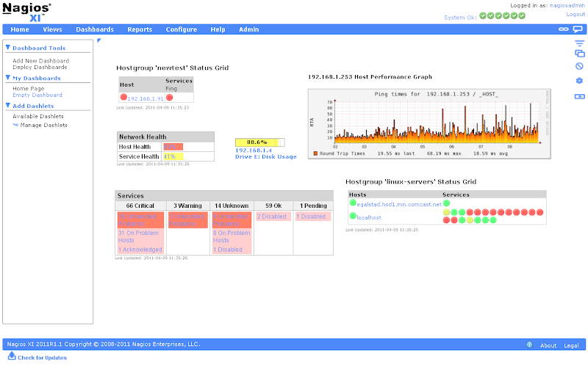Open the gear settings icon on right
This screenshot has height=365, width=588.
click(578, 81)
